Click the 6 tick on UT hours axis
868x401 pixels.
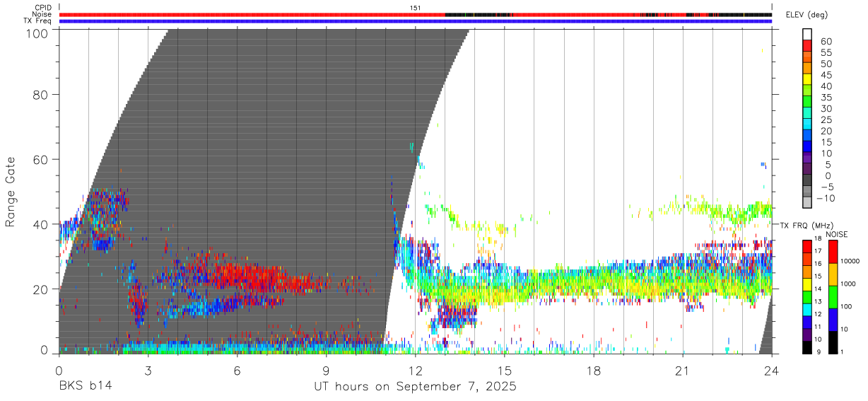(x=237, y=370)
